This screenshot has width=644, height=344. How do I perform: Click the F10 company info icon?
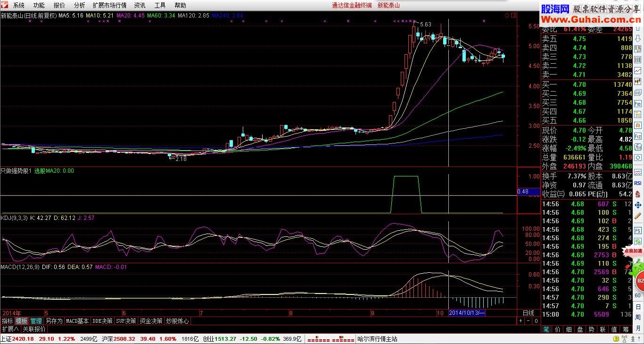(638, 103)
